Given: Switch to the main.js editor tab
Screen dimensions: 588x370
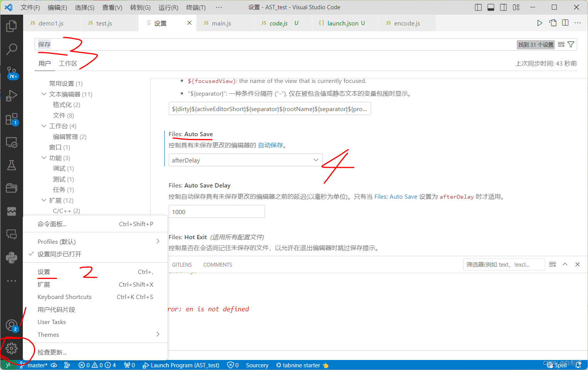Looking at the screenshot, I should (226, 23).
